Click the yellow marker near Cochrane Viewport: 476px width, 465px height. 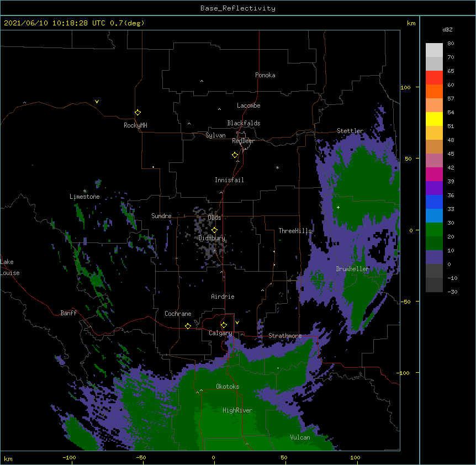[188, 326]
